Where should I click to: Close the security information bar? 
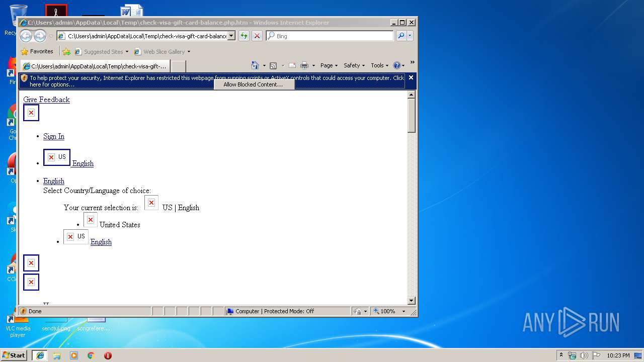pos(411,77)
